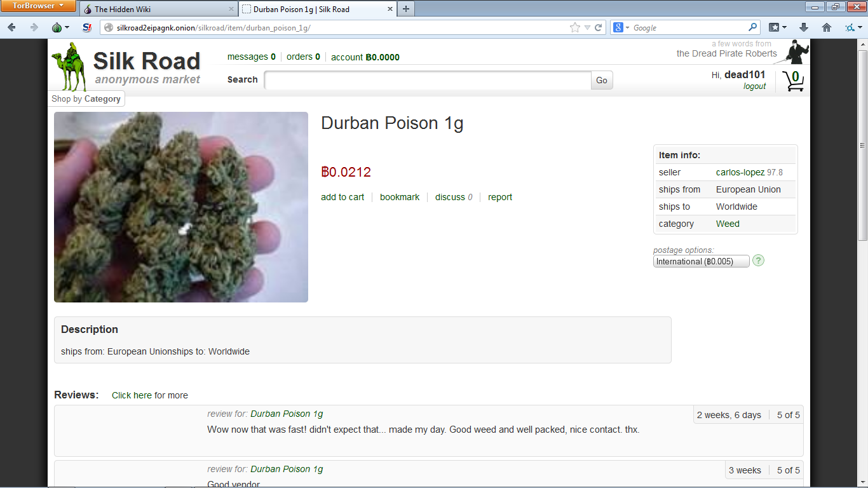Click inside the Silk Road search field
This screenshot has width=868, height=488.
click(x=428, y=80)
